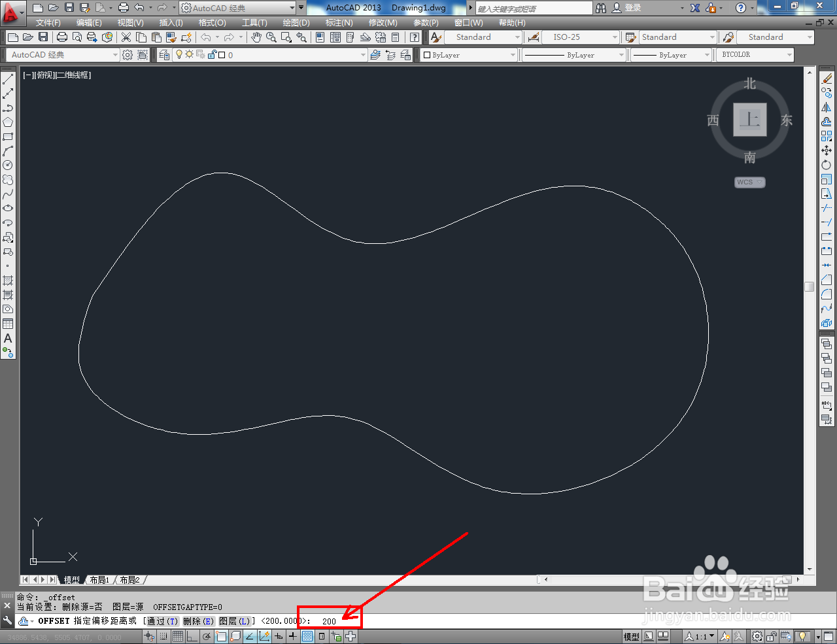The image size is (837, 644).
Task: Select the Multiline Text A tool
Action: click(x=8, y=338)
